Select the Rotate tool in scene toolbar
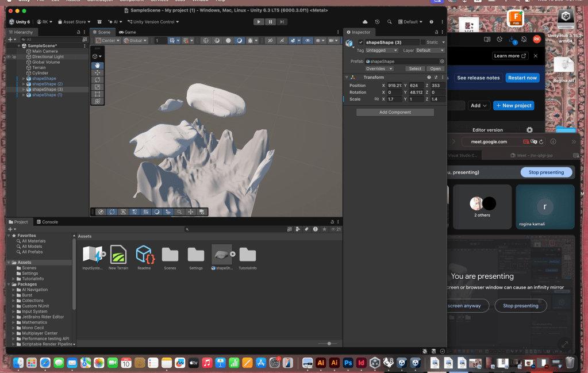The height and width of the screenshot is (373, 588). (x=97, y=80)
